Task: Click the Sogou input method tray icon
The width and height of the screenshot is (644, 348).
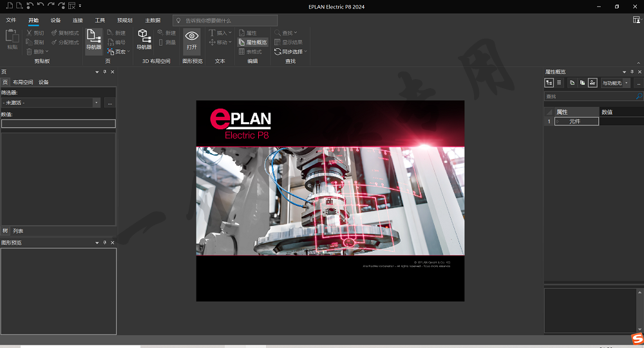Action: tap(637, 338)
